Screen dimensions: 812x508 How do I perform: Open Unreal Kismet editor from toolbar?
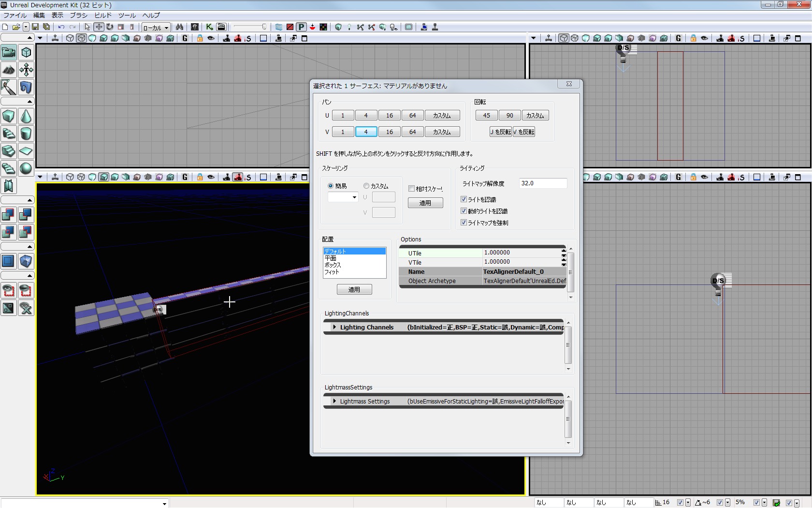209,27
